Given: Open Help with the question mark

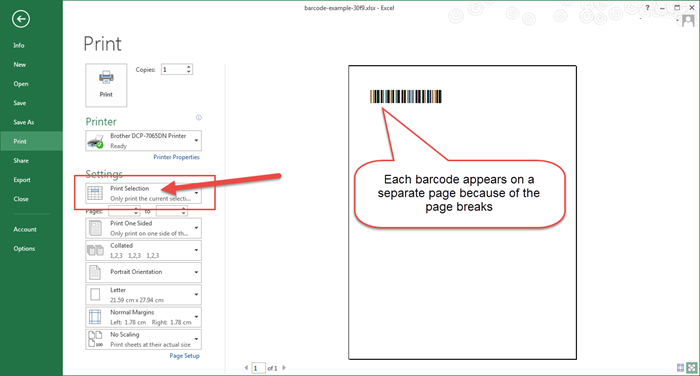Looking at the screenshot, I should point(648,8).
